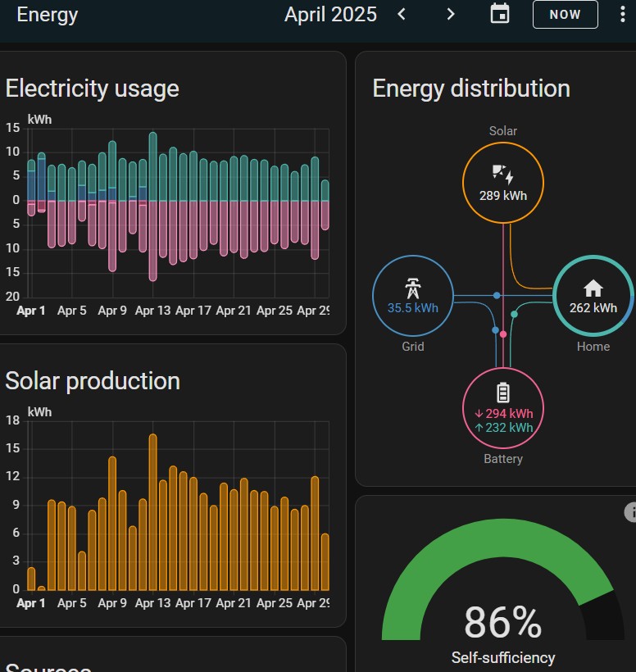Select tallest Apr 13 solar production bar
The width and height of the screenshot is (636, 672).
coord(152,512)
